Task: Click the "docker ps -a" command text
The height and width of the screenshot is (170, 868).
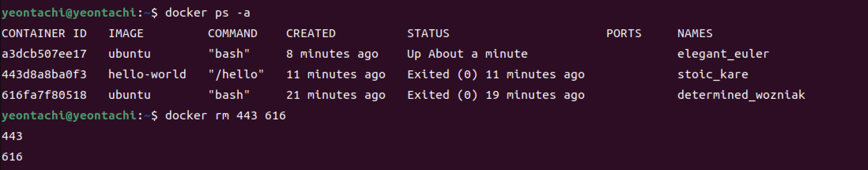Action: [208, 13]
